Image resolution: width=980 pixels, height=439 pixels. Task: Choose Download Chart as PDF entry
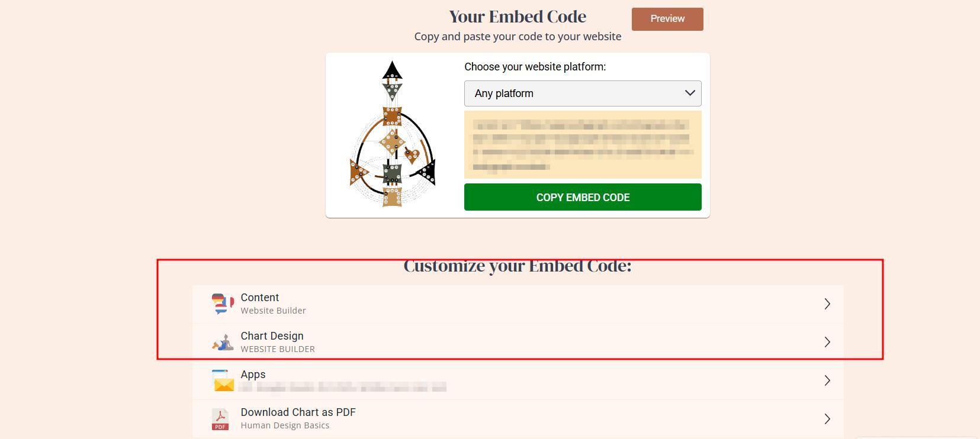point(518,419)
